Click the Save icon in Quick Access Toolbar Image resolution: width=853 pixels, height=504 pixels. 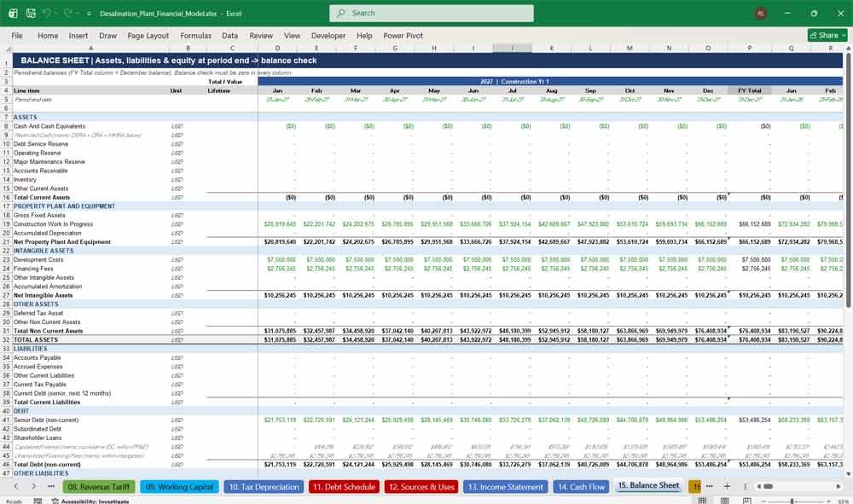[x=31, y=13]
